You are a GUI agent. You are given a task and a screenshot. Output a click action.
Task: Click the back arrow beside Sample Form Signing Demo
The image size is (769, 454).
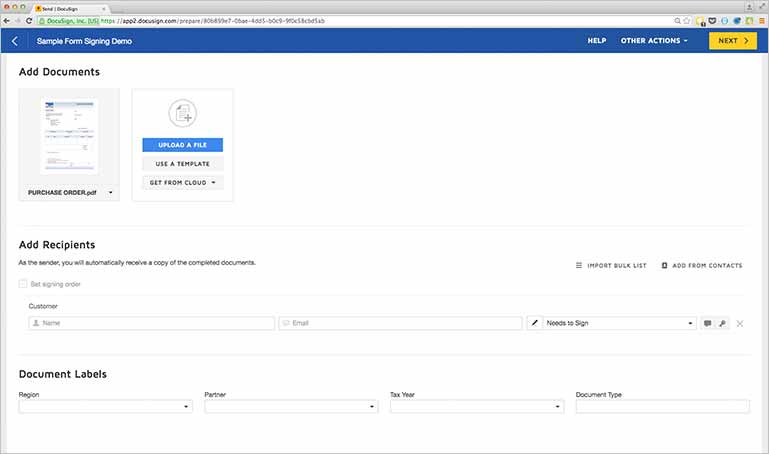[x=15, y=41]
